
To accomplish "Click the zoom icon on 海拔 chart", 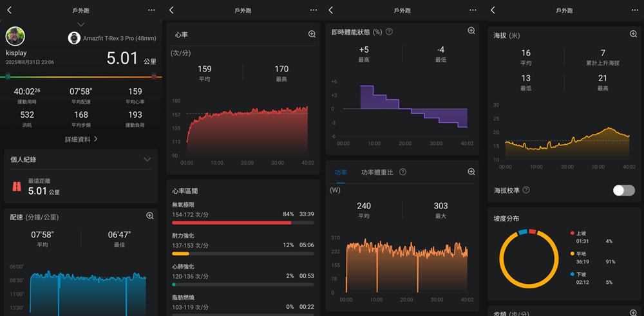I will click(633, 34).
